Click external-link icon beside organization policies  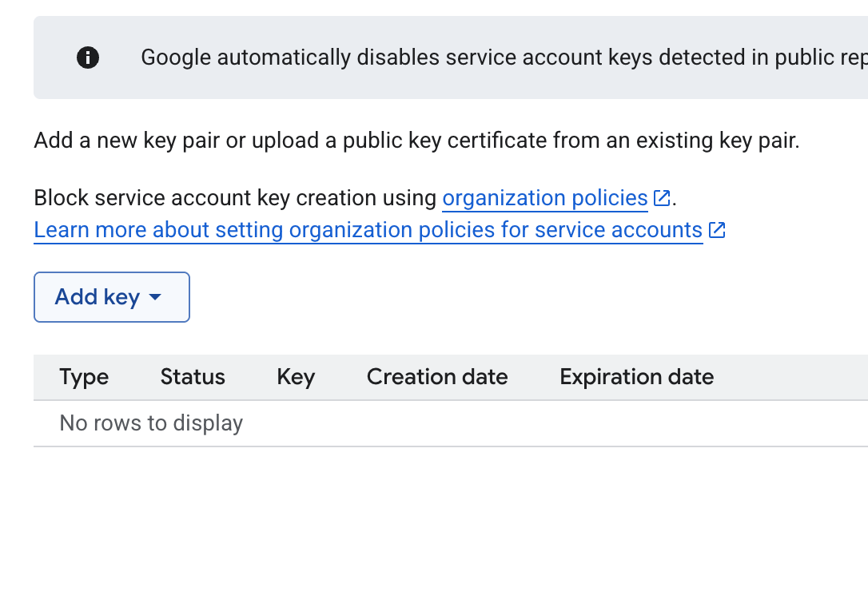tap(662, 198)
